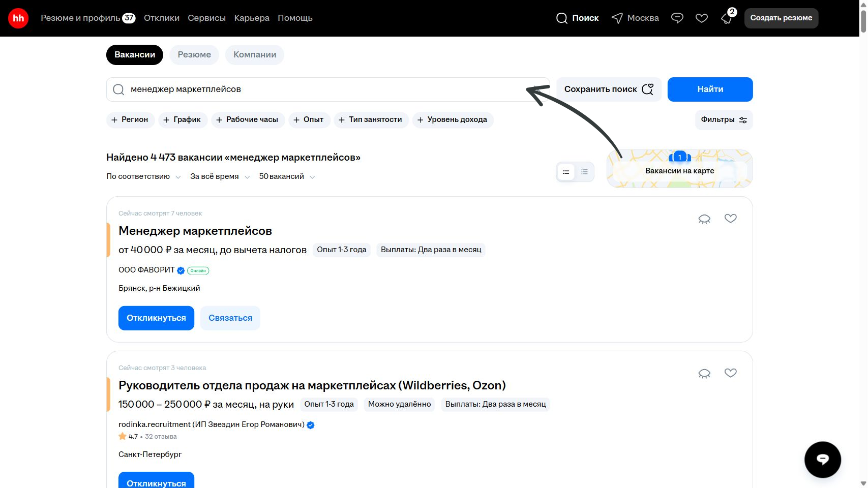Viewport: 868px width, 488px height.
Task: Hide the Руководитель отдела продаж vacancy with eye icon
Action: [704, 374]
